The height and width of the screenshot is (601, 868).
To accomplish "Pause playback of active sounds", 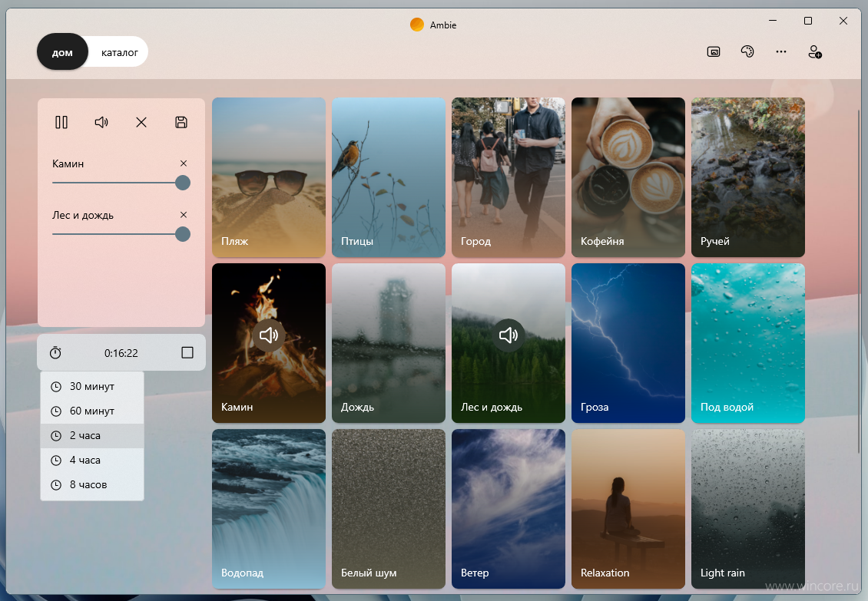I will click(x=61, y=122).
